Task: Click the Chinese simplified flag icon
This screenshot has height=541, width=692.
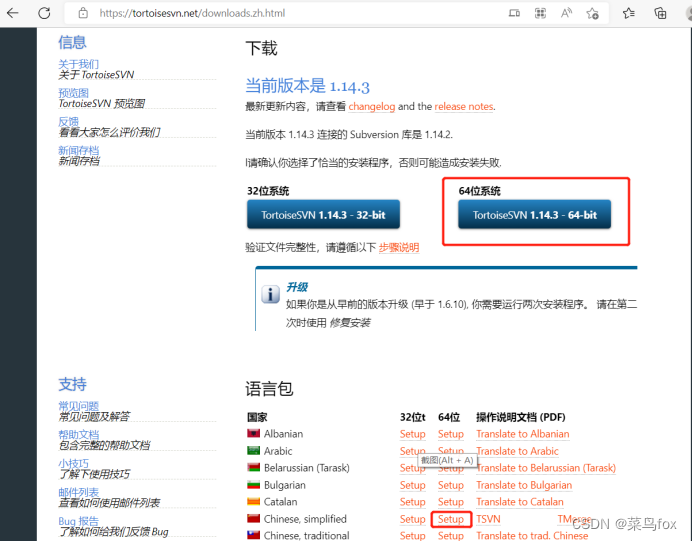Action: click(x=253, y=518)
